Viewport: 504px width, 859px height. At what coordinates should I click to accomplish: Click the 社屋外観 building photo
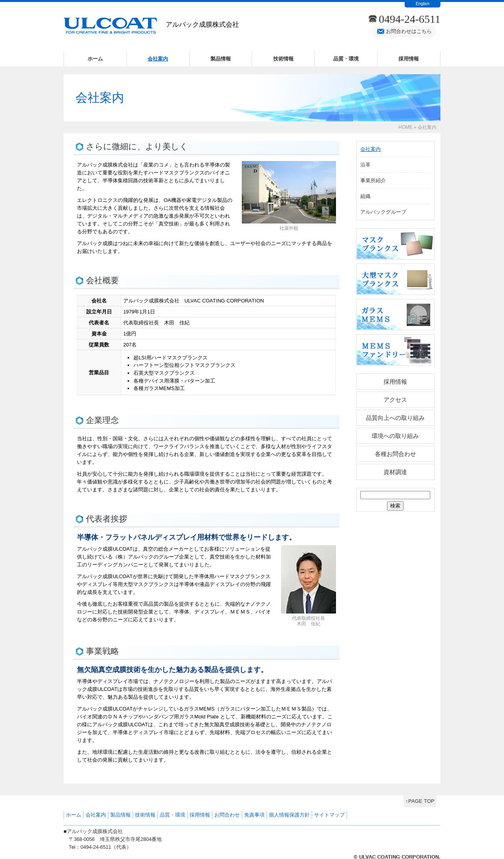(x=289, y=192)
